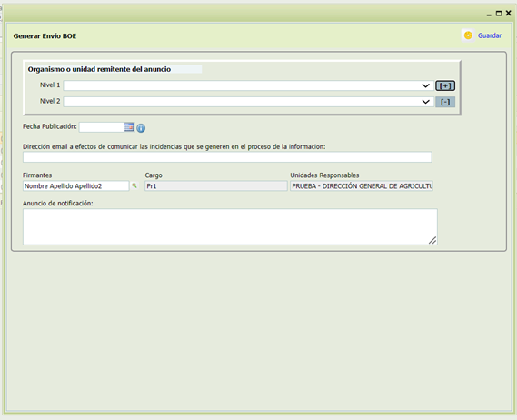Open the Fecha Publicación calendar picker icon
The width and height of the screenshot is (517, 420).
click(129, 126)
